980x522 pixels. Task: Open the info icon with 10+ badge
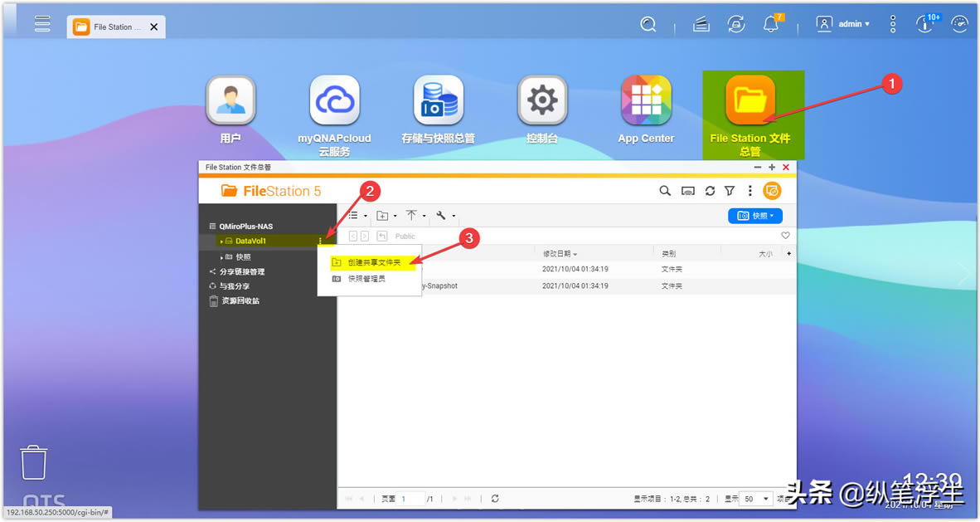tap(926, 23)
